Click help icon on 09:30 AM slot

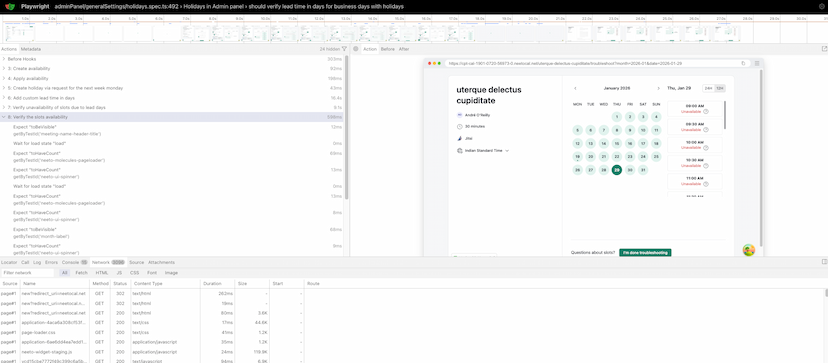[706, 129]
